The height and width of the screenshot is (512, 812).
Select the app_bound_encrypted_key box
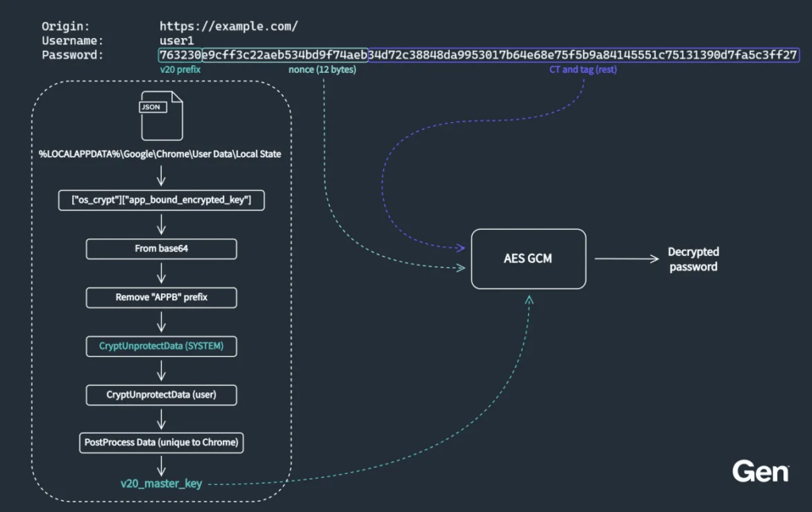161,201
